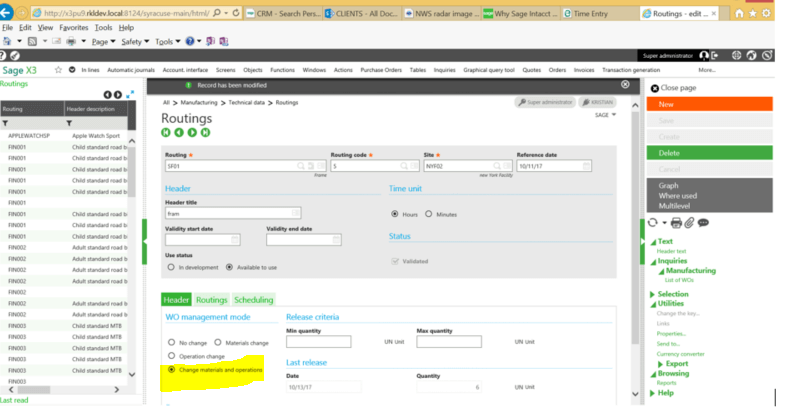This screenshot has width=788, height=407.
Task: Click into the Header title input field
Action: [232, 212]
